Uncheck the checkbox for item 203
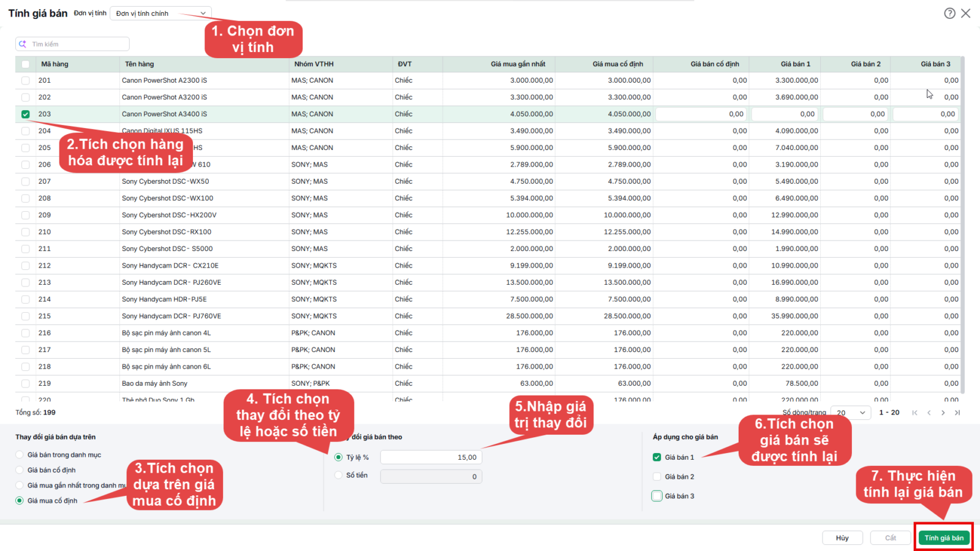 [x=25, y=114]
